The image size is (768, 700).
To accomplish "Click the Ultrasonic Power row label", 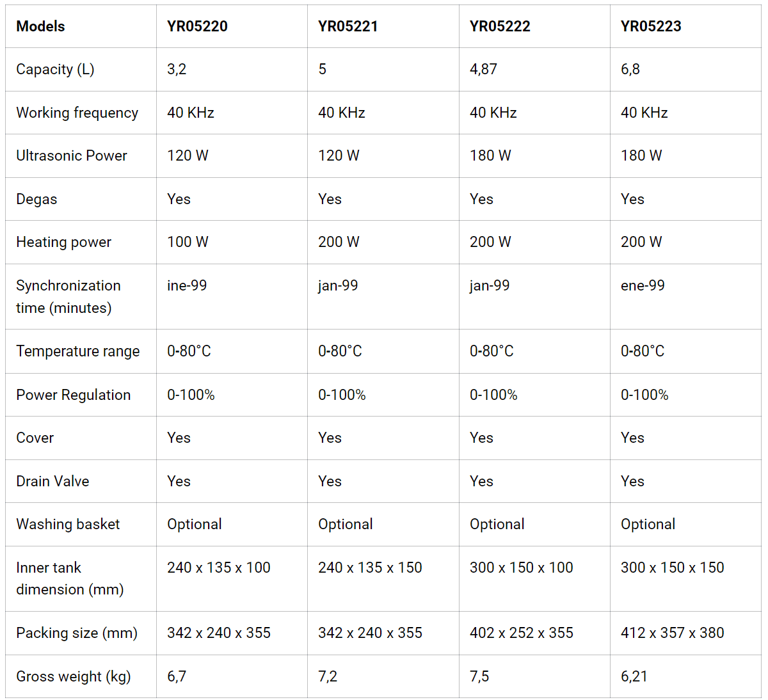I will (72, 155).
